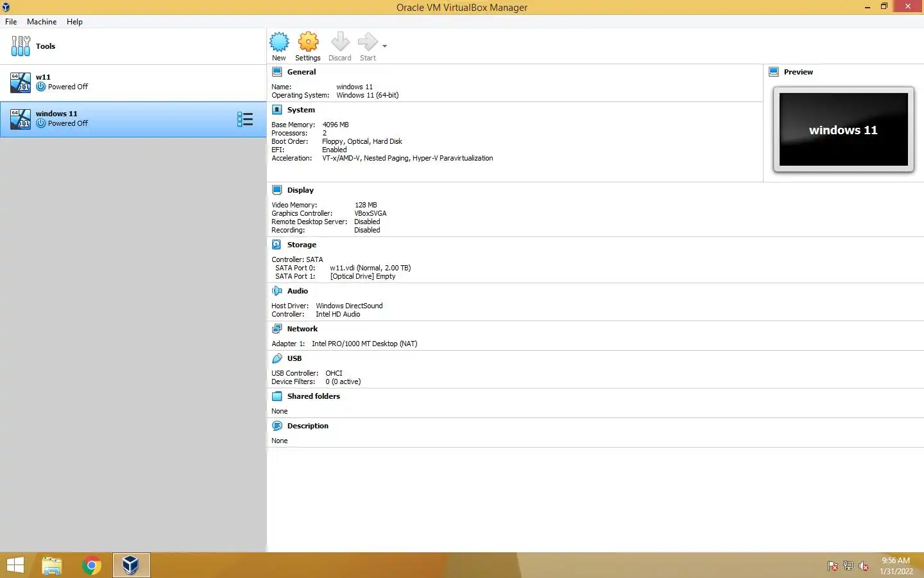The height and width of the screenshot is (578, 924).
Task: Click the VirtualBox taskbar icon
Action: tap(132, 565)
